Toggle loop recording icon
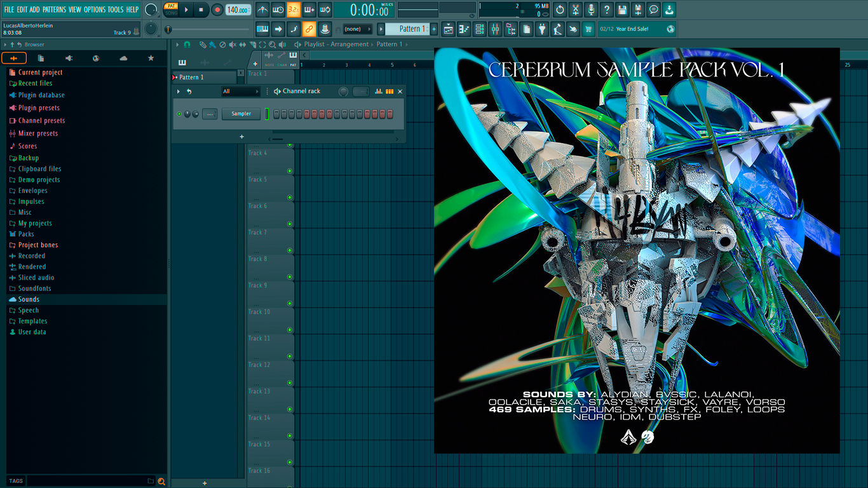868x488 pixels. click(x=325, y=10)
